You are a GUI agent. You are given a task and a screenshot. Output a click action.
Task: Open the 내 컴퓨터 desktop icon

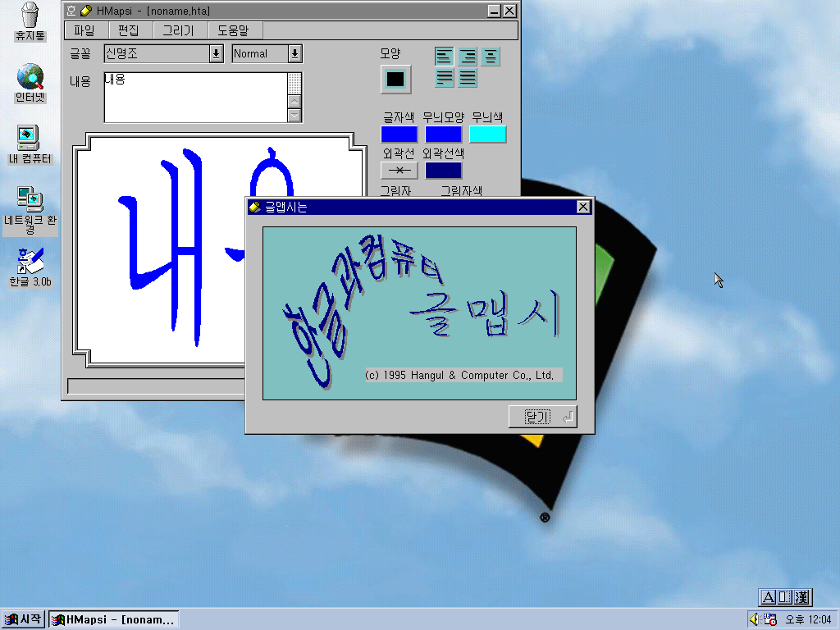30,144
